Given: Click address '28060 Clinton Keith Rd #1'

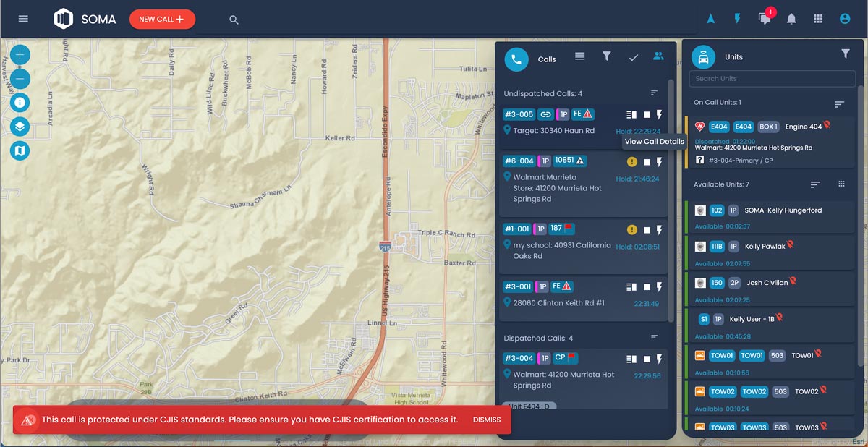Looking at the screenshot, I should [x=558, y=303].
